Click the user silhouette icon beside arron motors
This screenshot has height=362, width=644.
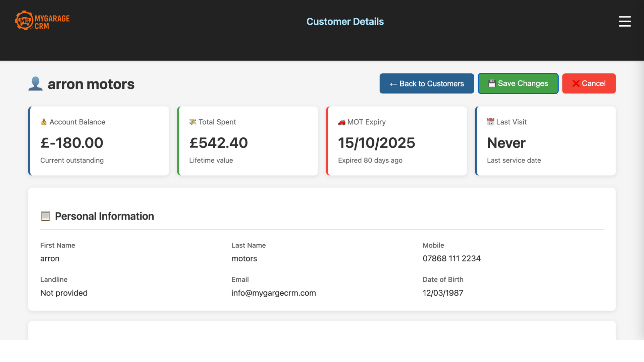[36, 83]
